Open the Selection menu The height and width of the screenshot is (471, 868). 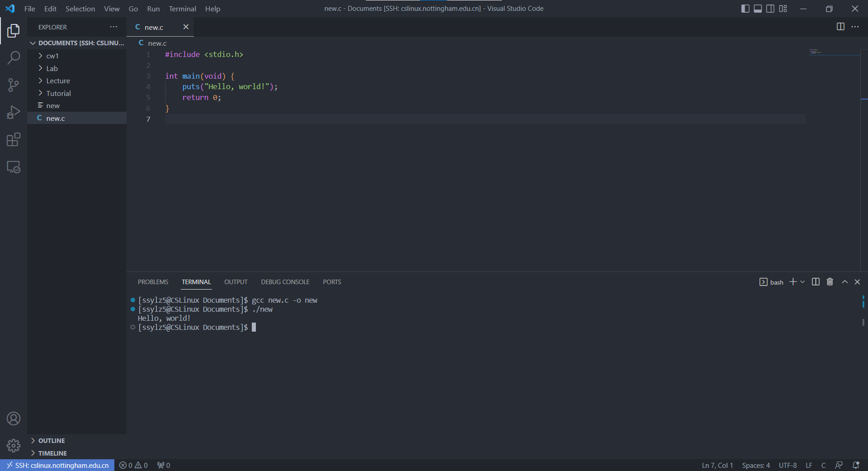(x=80, y=9)
